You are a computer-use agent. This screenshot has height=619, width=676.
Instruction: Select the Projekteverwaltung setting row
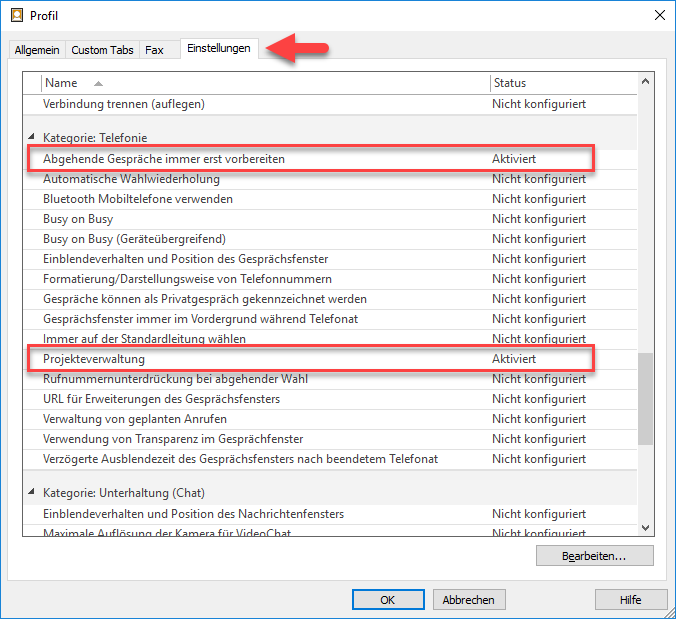(x=95, y=359)
